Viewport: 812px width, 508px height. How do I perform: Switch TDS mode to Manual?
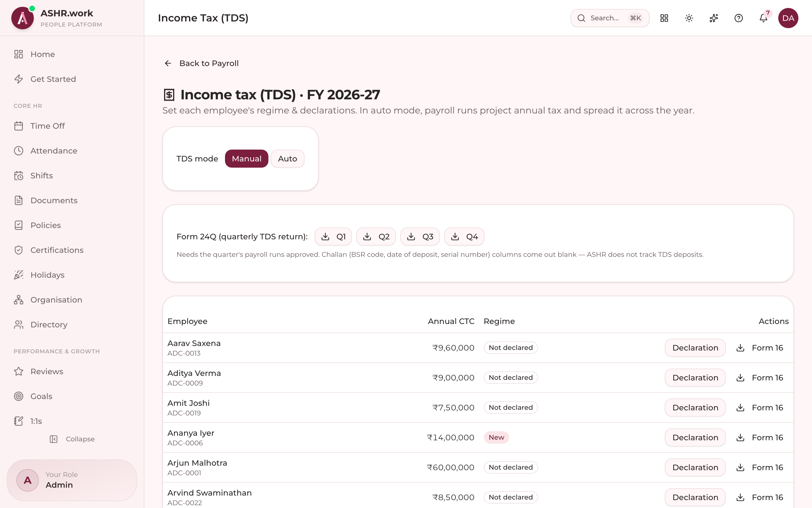pos(247,159)
